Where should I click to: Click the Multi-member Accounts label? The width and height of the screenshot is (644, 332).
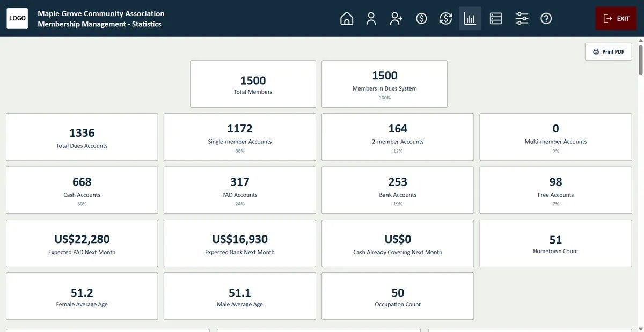point(555,142)
